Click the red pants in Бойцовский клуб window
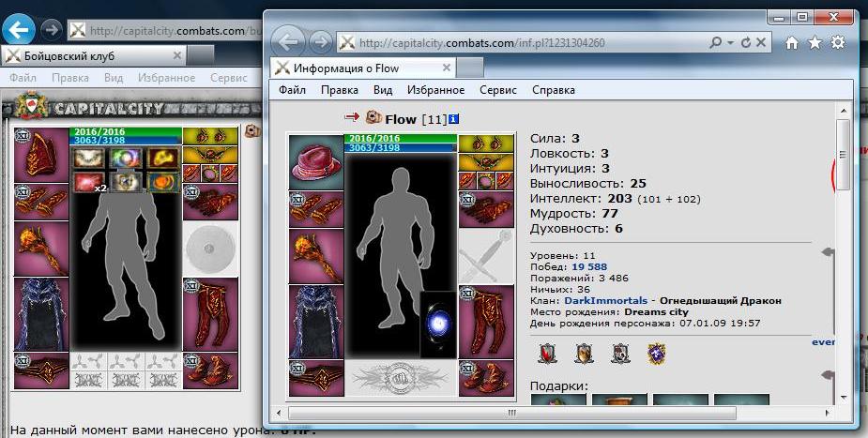 tap(210, 314)
